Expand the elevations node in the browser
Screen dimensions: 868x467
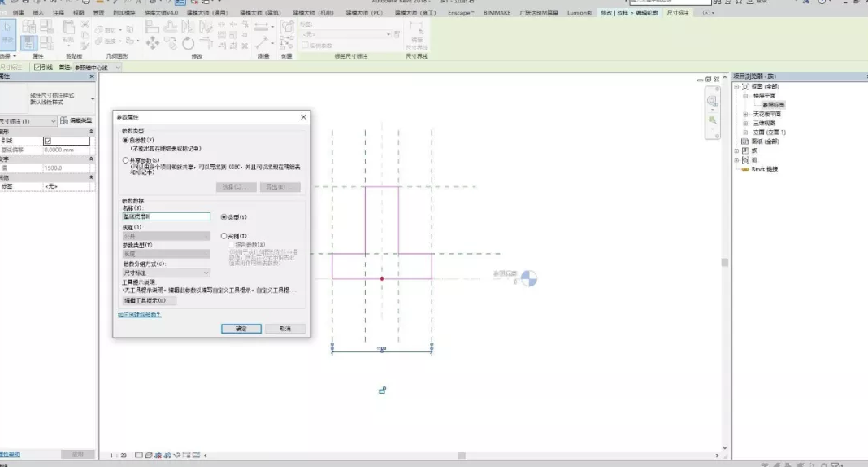point(745,133)
